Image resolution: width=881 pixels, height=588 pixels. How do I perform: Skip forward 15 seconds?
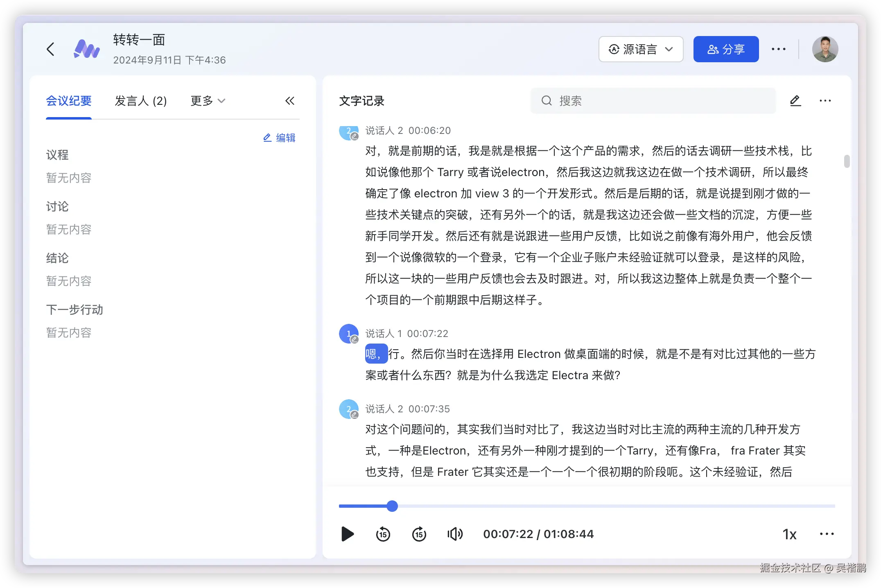click(419, 534)
